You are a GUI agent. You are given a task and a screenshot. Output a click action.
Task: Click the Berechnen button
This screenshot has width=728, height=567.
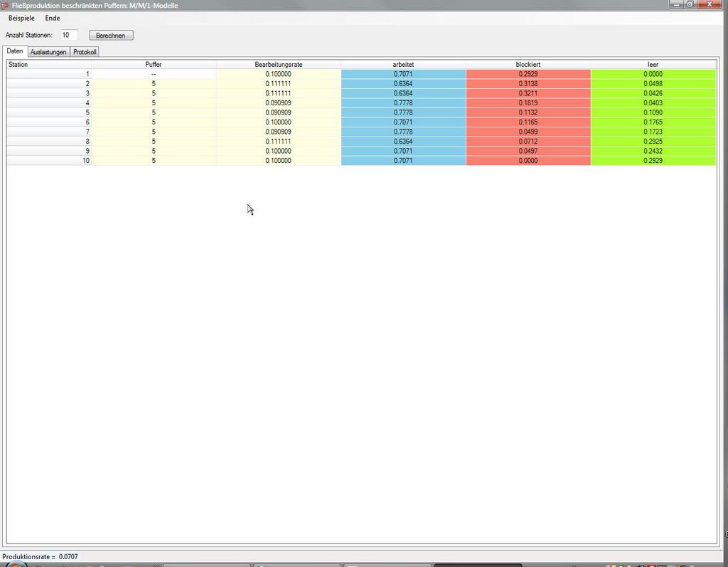coord(111,35)
